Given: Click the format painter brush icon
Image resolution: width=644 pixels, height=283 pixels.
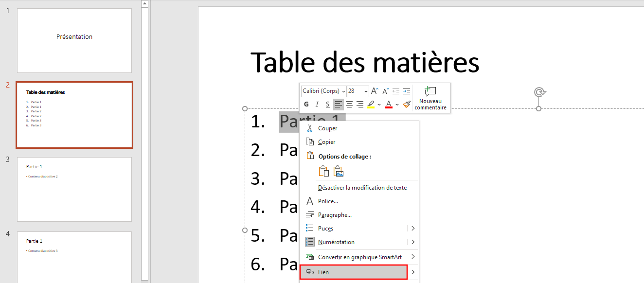Looking at the screenshot, I should point(407,104).
